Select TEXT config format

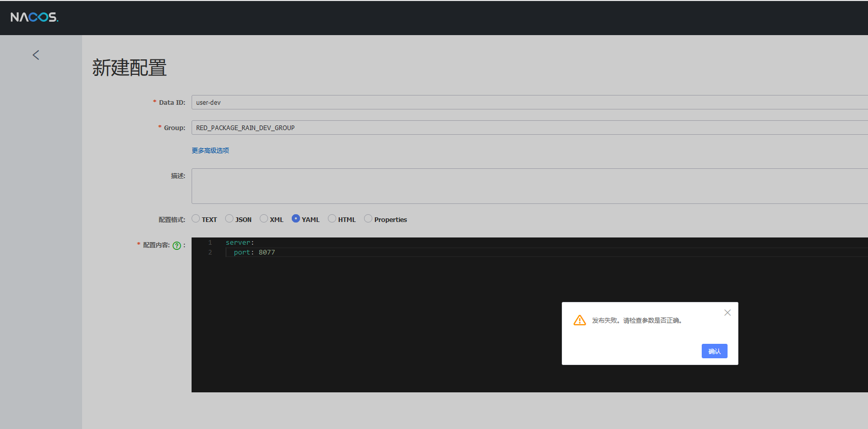click(196, 218)
